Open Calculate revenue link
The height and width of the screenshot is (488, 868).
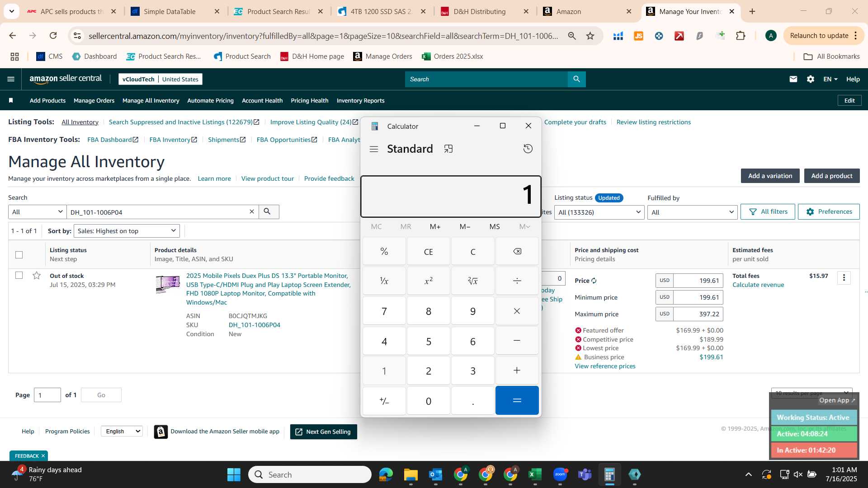[x=758, y=285]
